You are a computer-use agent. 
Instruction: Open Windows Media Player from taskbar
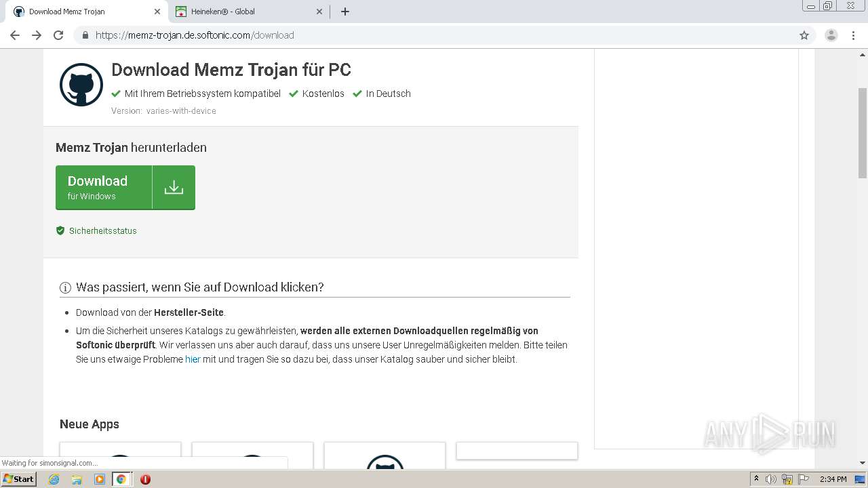[99, 479]
